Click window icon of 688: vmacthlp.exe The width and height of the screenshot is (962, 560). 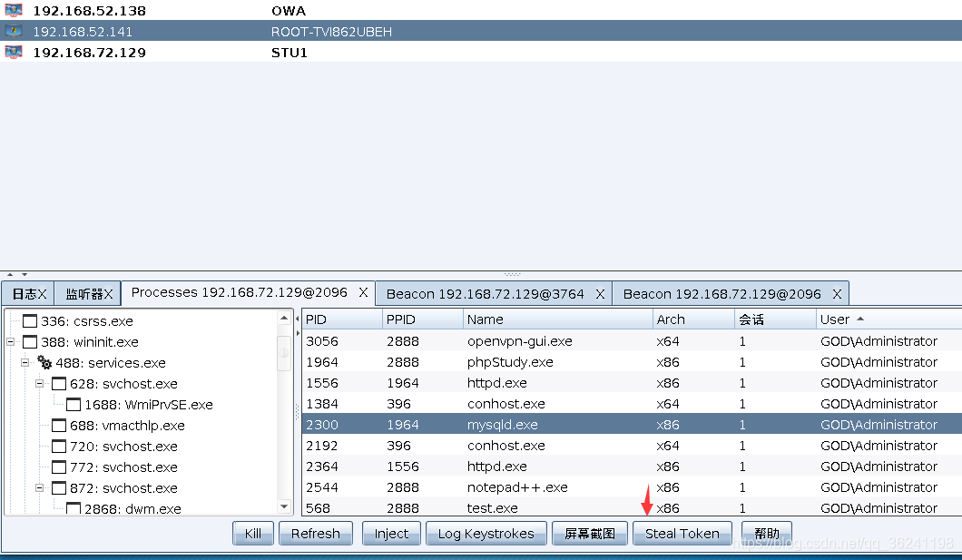tap(58, 425)
